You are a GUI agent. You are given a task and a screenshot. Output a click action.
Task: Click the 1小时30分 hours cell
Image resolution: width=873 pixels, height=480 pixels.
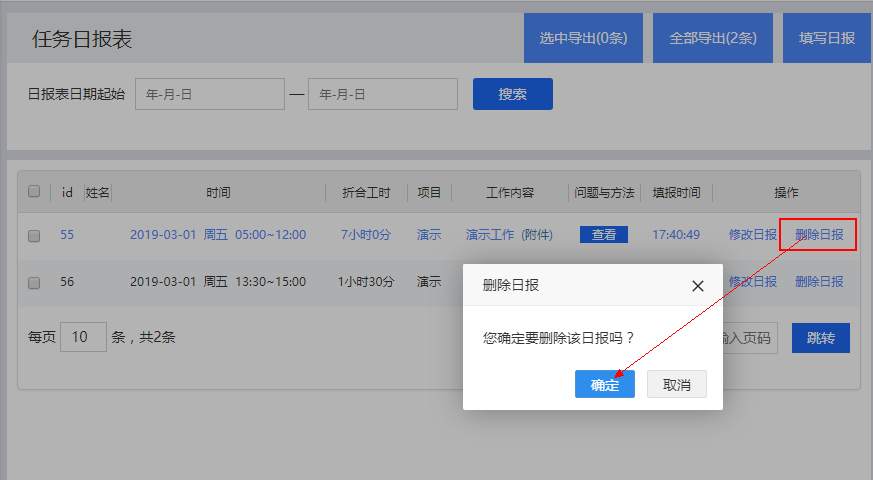(x=366, y=282)
